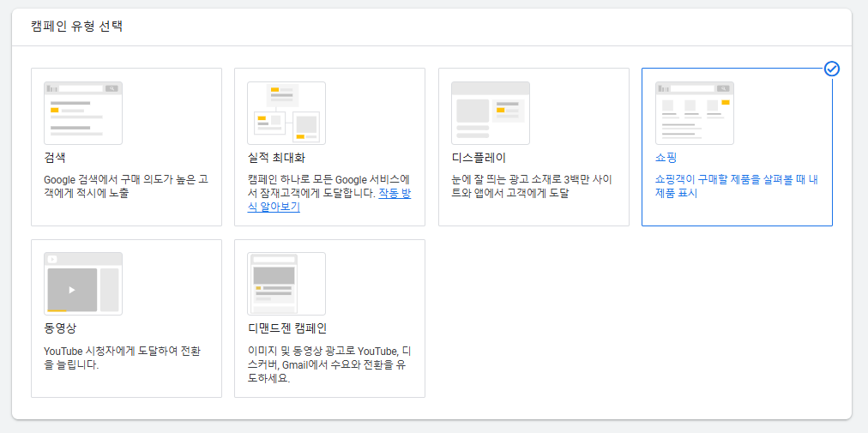The image size is (868, 433).
Task: Click the 실적 최대화 card title
Action: click(277, 157)
